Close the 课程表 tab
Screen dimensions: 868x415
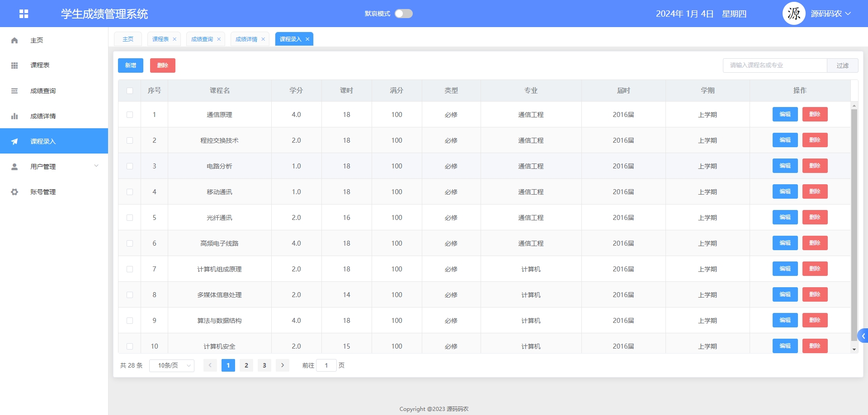[x=175, y=39]
